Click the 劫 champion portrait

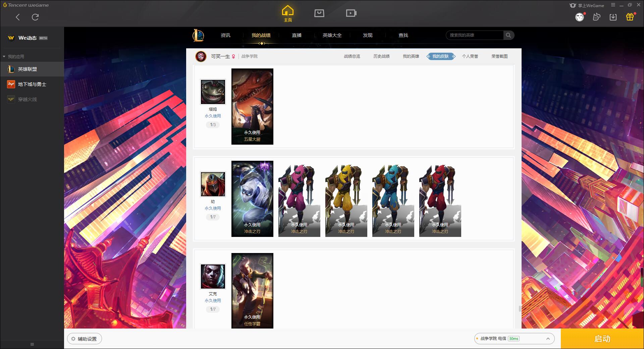tap(213, 184)
